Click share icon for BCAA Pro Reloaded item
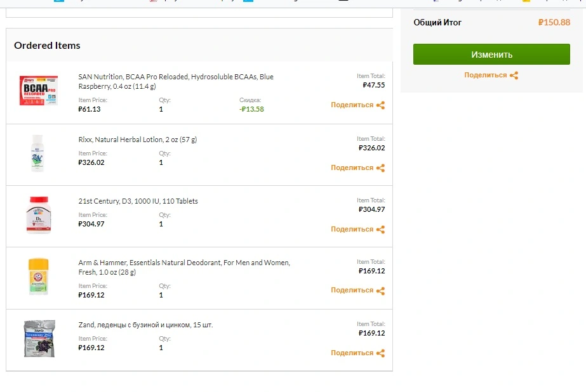Viewport: 586px width, 392px height. pos(380,105)
